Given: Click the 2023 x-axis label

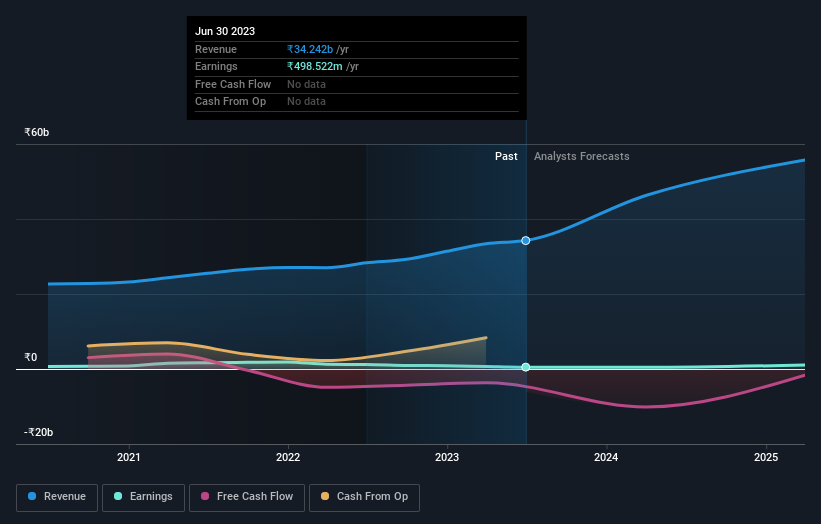Looking at the screenshot, I should coord(447,458).
